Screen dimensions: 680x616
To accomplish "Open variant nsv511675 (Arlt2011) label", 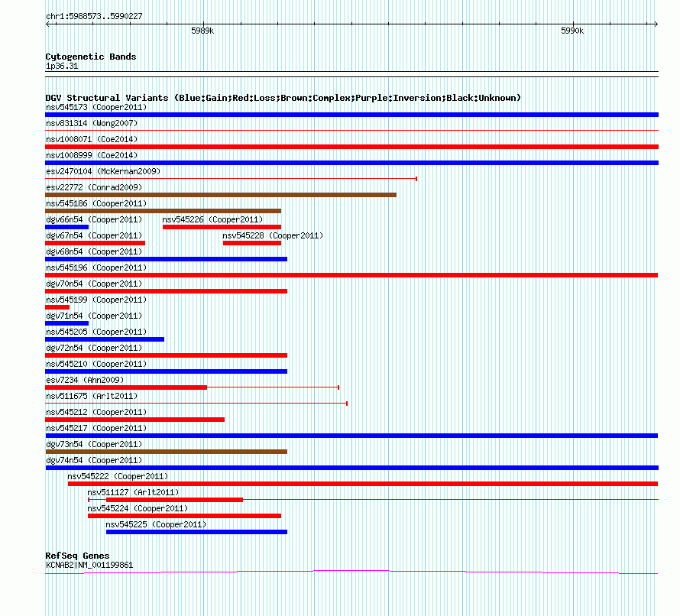I will click(92, 396).
